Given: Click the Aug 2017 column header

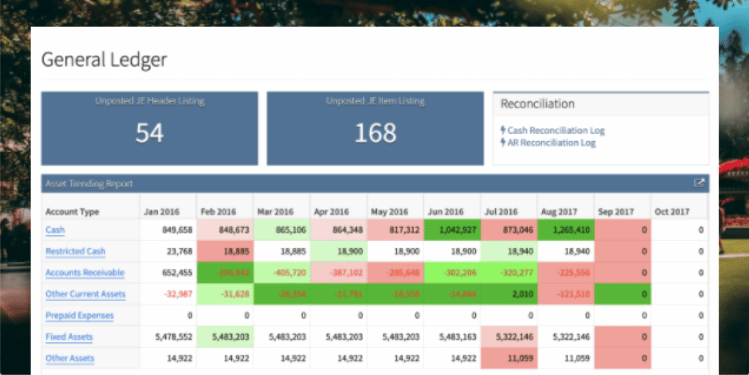Looking at the screenshot, I should pos(559,212).
